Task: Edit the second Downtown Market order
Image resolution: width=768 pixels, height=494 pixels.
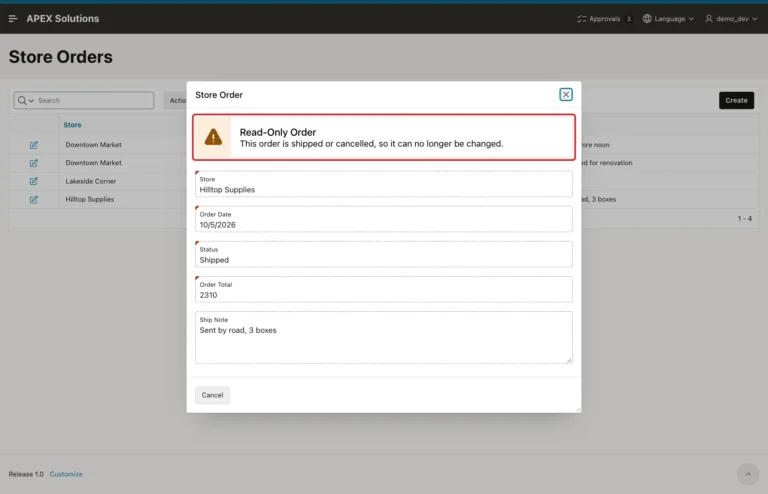Action: click(33, 163)
